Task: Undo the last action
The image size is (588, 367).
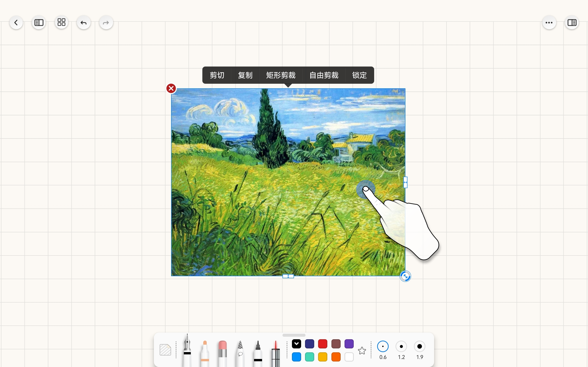Action: [84, 23]
